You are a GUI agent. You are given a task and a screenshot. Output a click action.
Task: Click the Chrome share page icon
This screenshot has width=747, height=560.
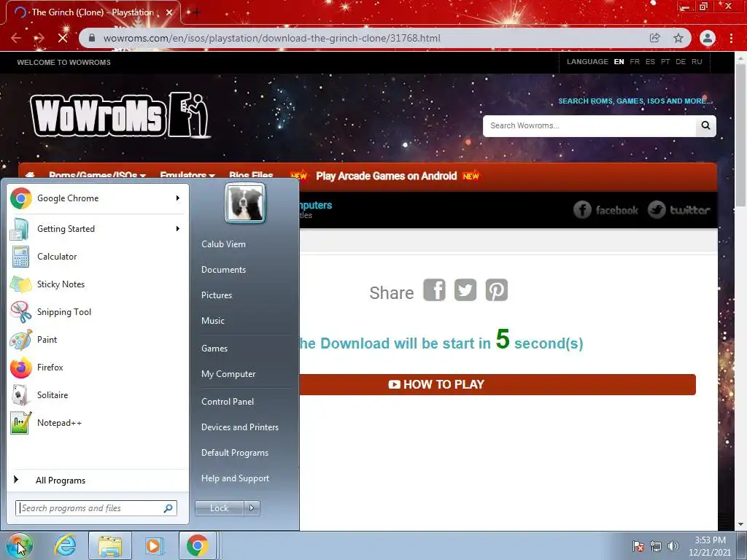click(655, 38)
